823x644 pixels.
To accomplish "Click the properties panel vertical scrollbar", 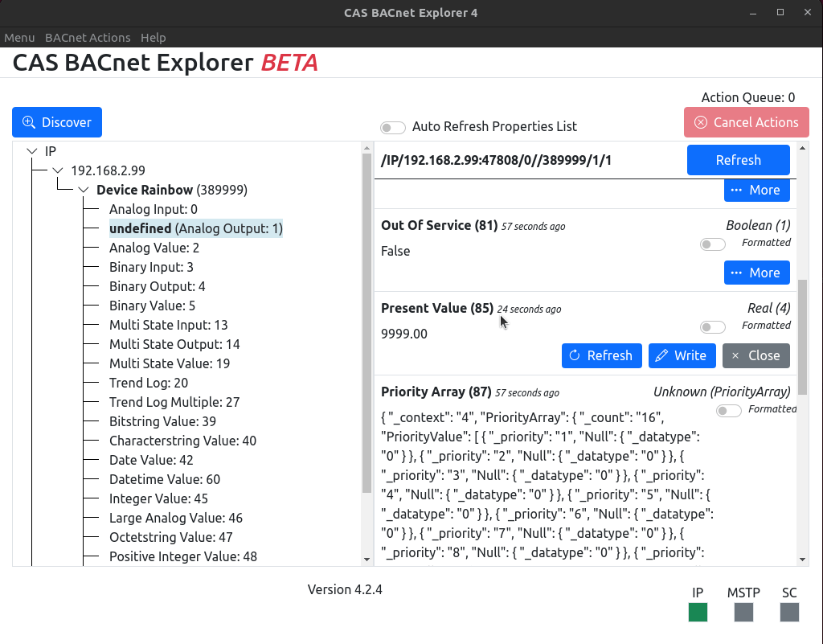I will tap(802, 337).
